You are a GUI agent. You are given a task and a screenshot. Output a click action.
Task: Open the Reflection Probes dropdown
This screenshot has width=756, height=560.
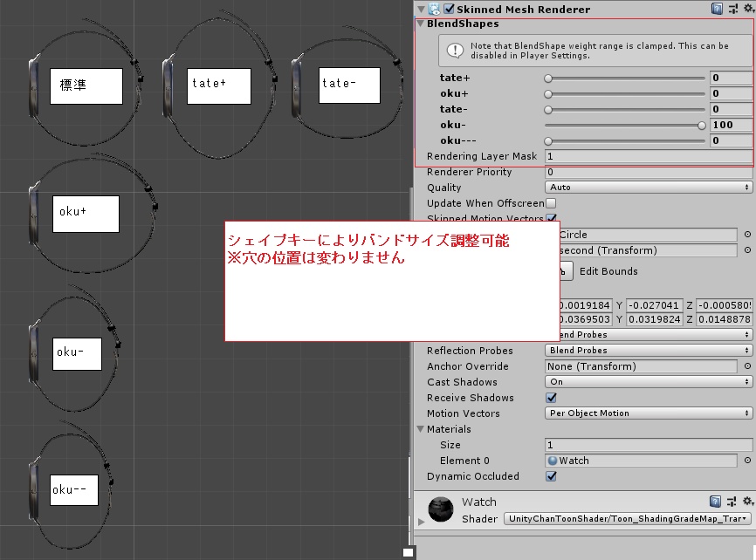649,351
